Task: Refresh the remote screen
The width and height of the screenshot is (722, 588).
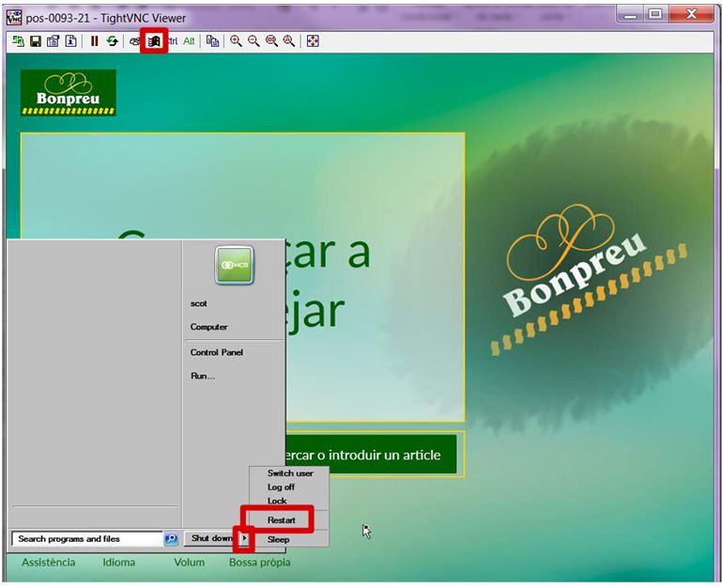Action: [112, 41]
